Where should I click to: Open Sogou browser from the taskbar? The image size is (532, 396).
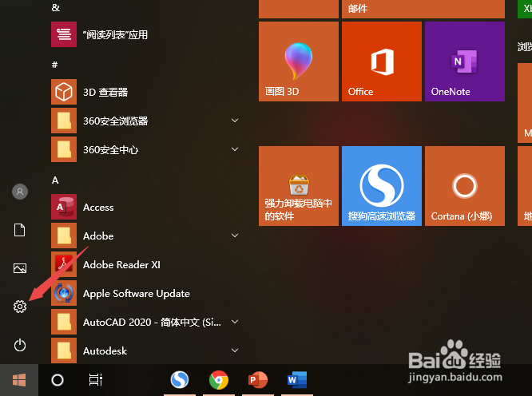180,380
